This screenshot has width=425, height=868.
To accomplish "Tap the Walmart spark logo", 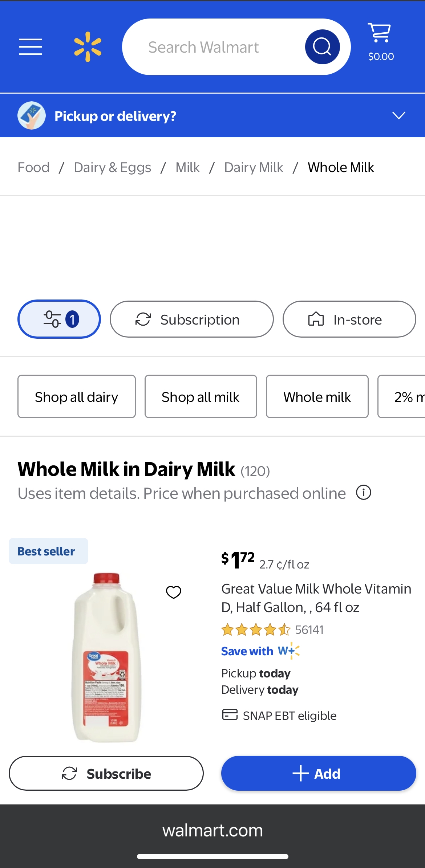I will pyautogui.click(x=88, y=47).
